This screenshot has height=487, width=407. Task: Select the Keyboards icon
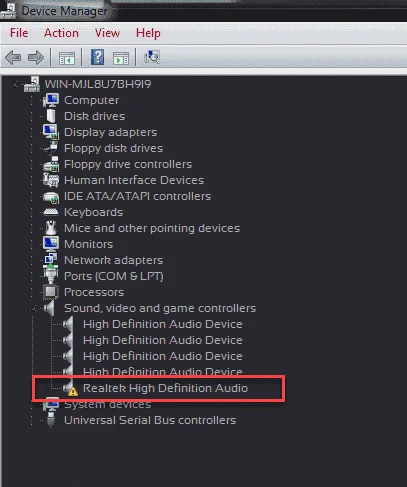pyautogui.click(x=51, y=212)
